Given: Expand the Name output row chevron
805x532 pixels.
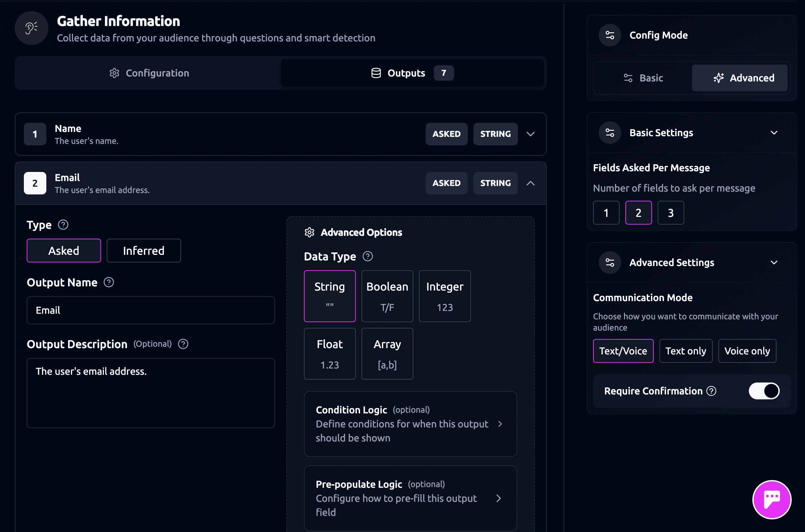Looking at the screenshot, I should pos(530,134).
